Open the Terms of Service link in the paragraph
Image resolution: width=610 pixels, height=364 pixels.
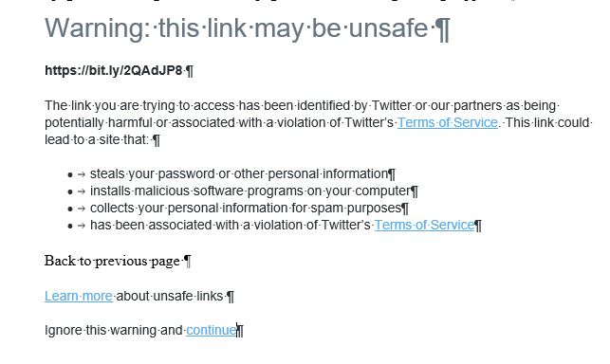pos(448,122)
